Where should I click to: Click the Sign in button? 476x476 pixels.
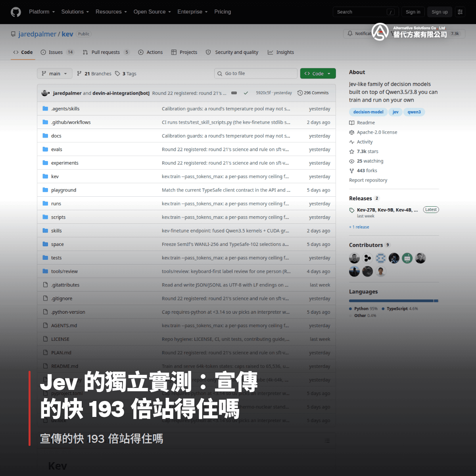tap(413, 12)
